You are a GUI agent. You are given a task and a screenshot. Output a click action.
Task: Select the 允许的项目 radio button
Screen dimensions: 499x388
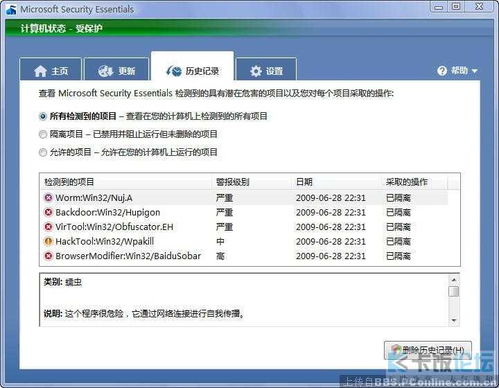pos(43,152)
